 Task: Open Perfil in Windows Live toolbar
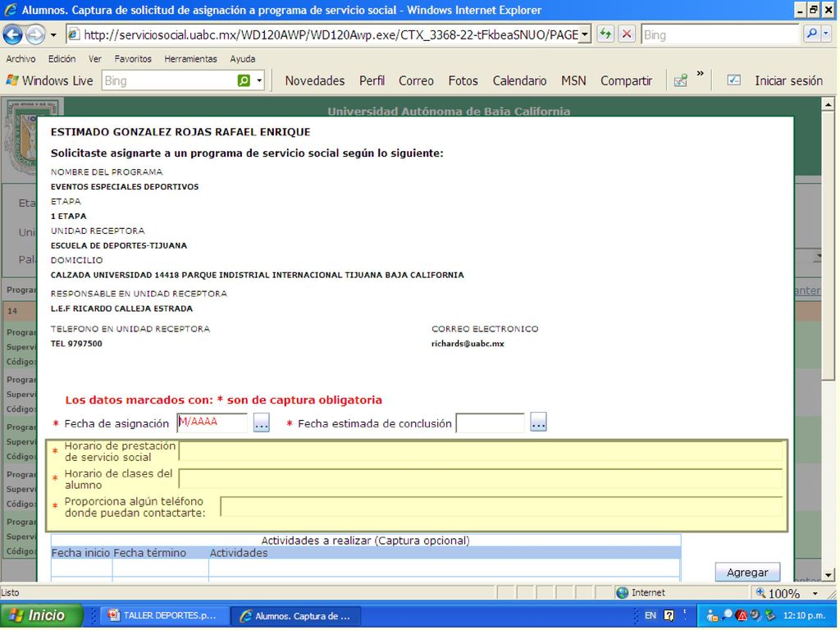(372, 81)
